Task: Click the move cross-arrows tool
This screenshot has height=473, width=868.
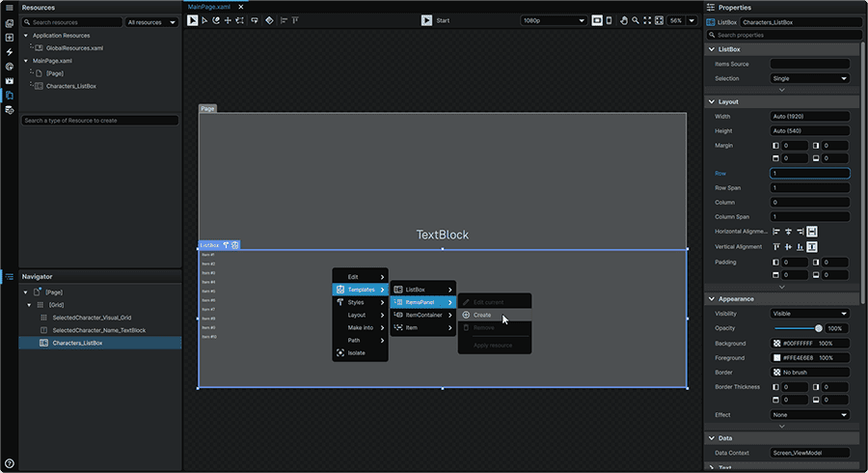Action: point(228,20)
